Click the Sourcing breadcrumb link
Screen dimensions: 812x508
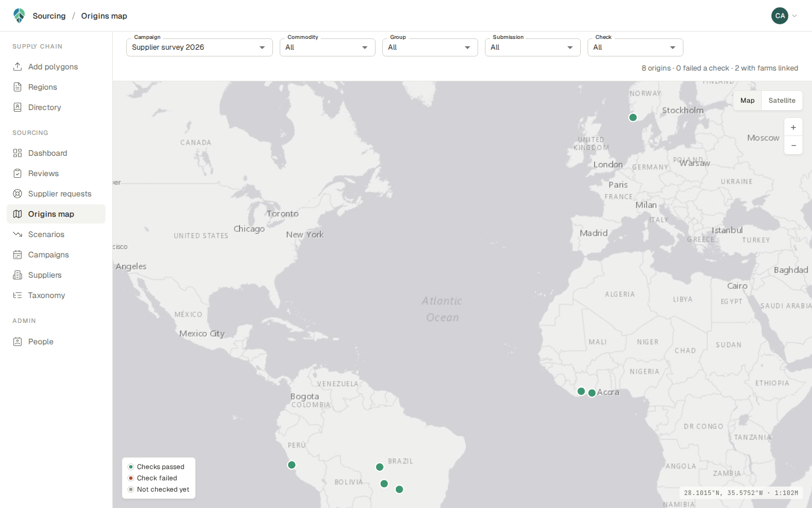pos(49,16)
